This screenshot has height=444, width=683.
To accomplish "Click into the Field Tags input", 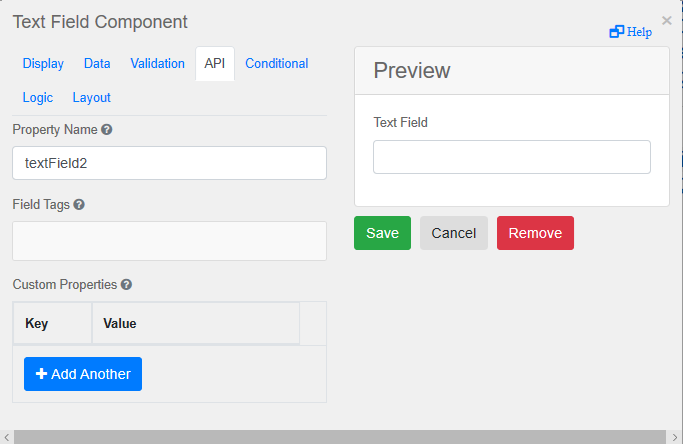I will click(x=169, y=241).
